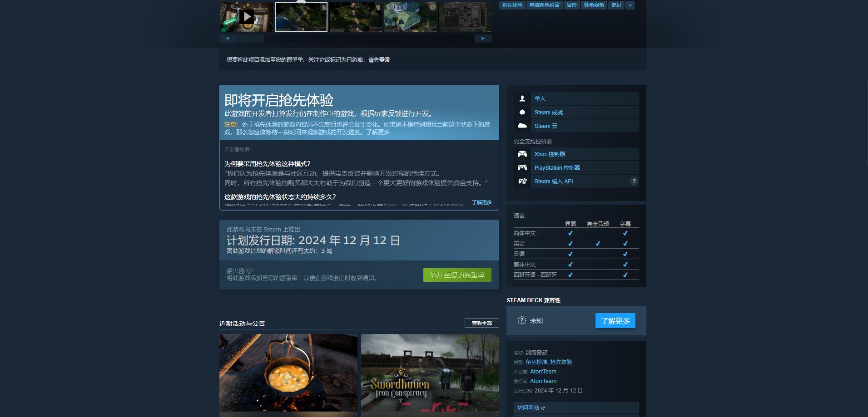Click the right arrow of thumbnail strip

point(483,39)
